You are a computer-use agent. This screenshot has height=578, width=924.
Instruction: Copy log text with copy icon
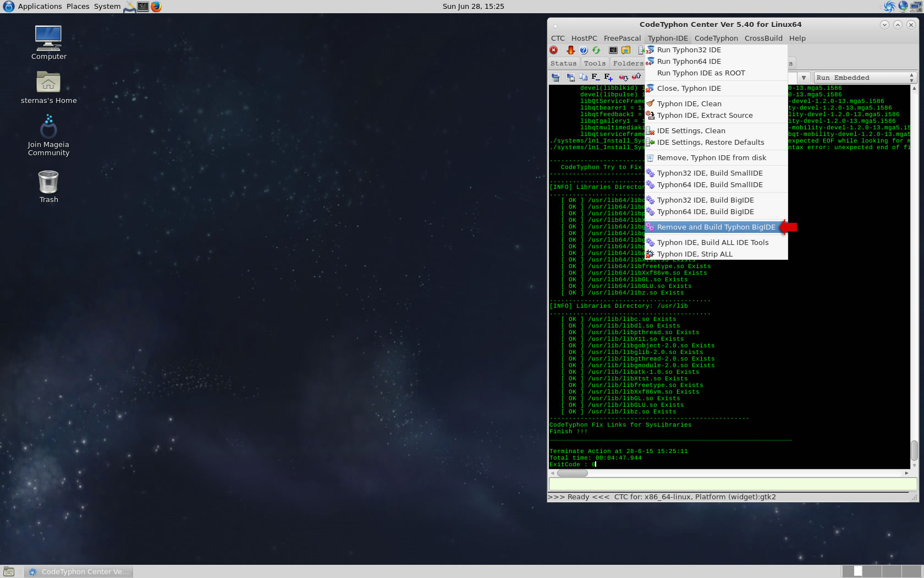click(x=583, y=78)
